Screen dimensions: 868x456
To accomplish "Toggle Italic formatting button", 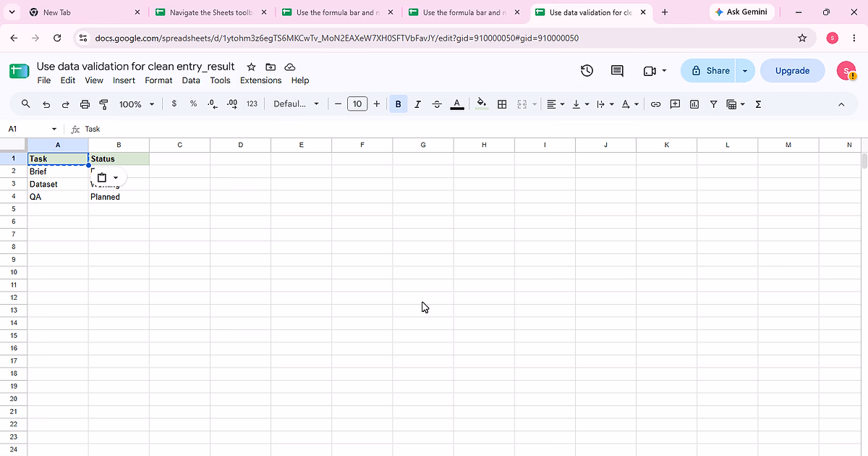I will (x=417, y=104).
